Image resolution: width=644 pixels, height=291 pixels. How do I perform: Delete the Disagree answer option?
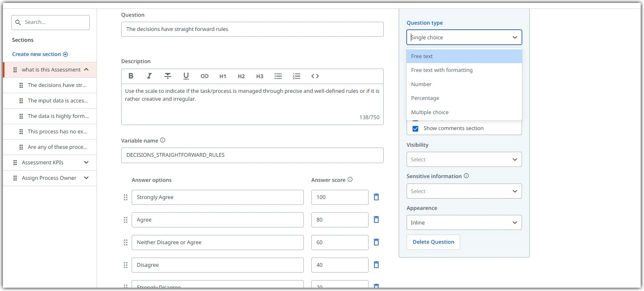pyautogui.click(x=376, y=265)
